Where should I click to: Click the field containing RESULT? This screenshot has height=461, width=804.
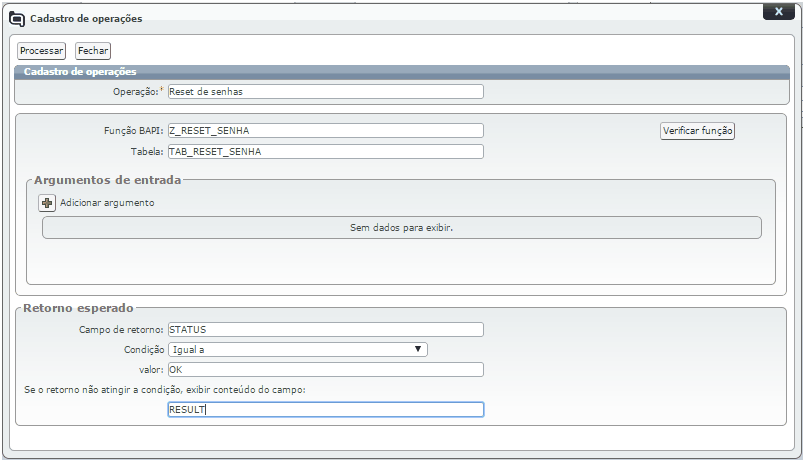(x=325, y=409)
